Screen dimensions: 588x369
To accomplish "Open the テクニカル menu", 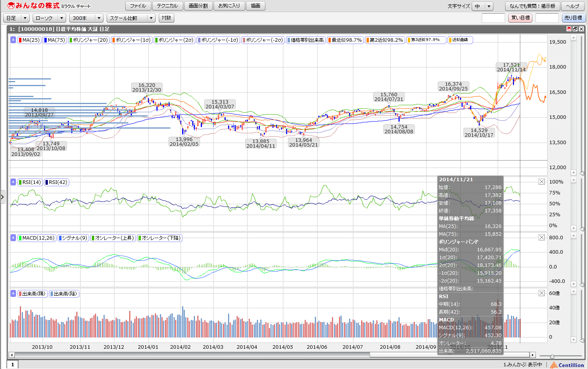I will point(167,6).
